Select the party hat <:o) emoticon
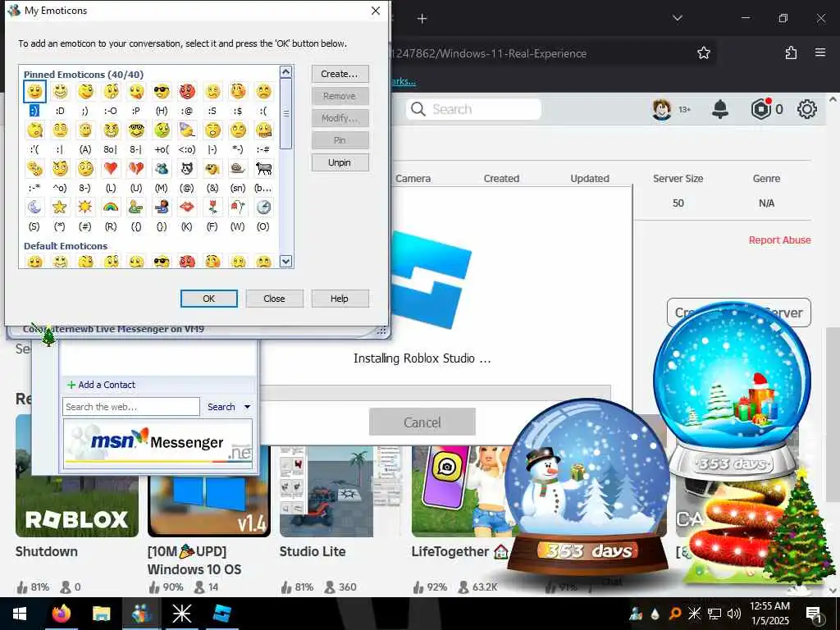 tap(187, 130)
